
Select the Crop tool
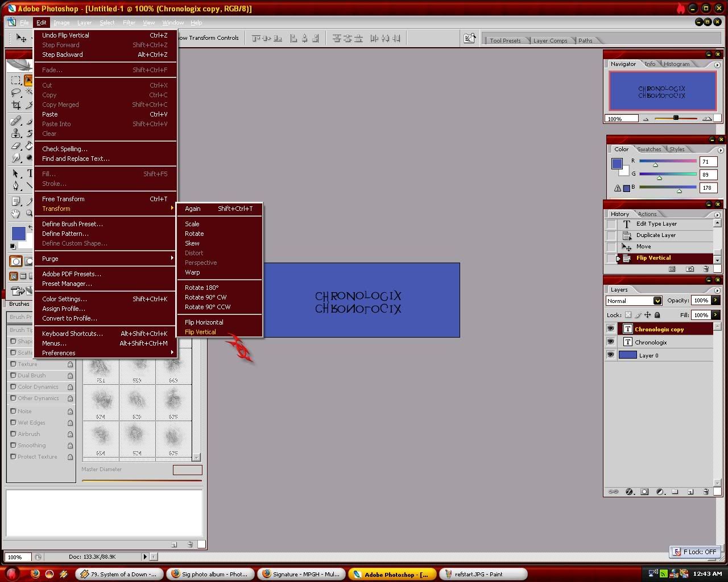pos(16,105)
